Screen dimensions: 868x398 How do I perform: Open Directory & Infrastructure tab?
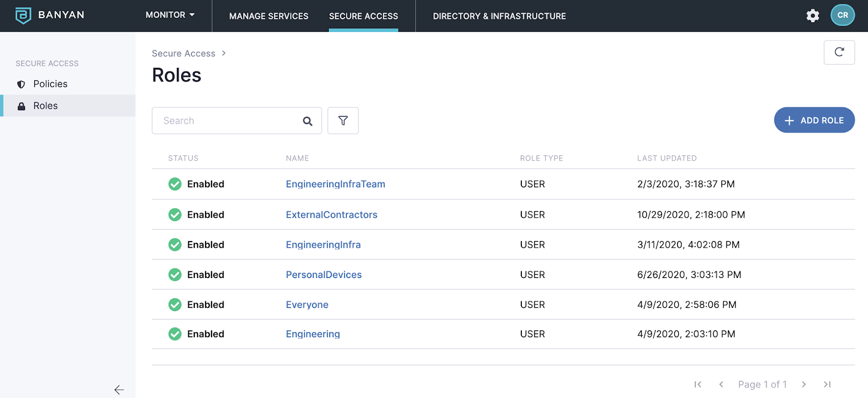[499, 16]
